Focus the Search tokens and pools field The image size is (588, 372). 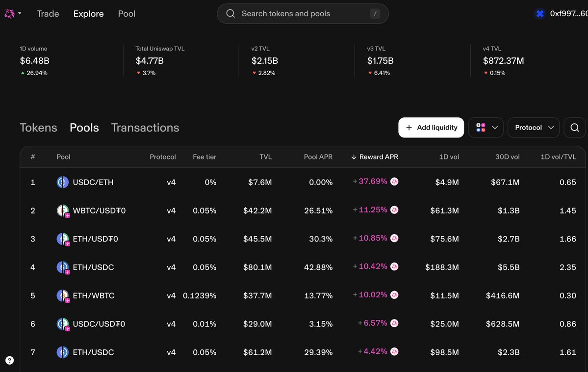coord(303,14)
